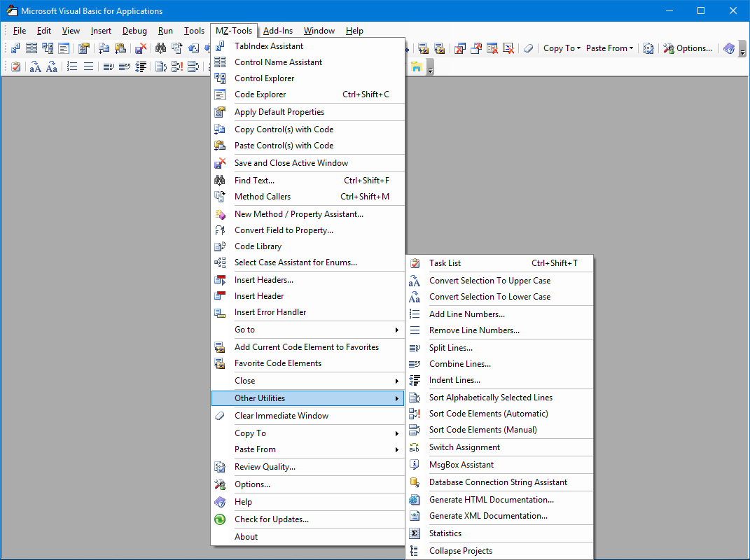Click the Method Callers toolbar icon

(177, 48)
